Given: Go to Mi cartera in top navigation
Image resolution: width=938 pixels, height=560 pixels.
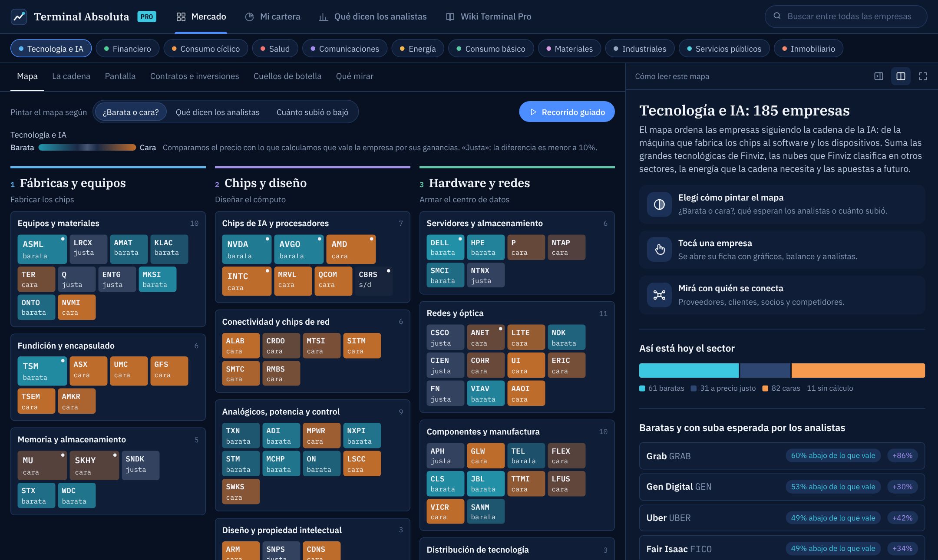Looking at the screenshot, I should point(273,17).
